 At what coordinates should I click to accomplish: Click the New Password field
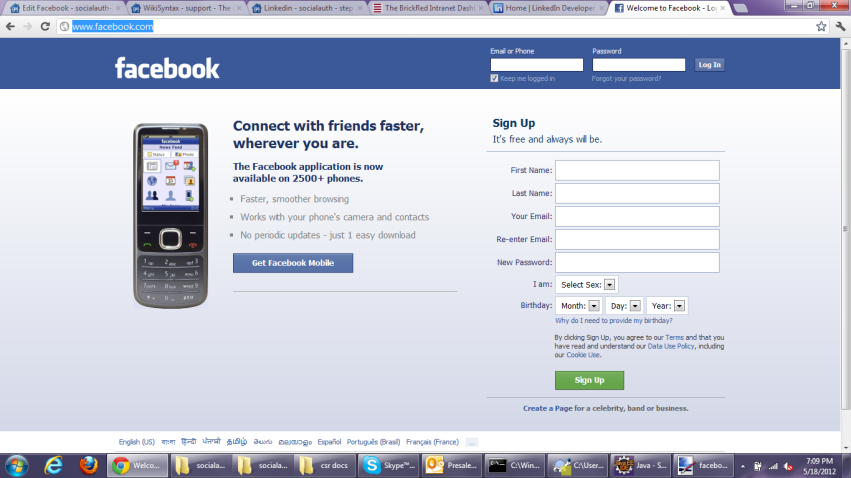coord(637,262)
